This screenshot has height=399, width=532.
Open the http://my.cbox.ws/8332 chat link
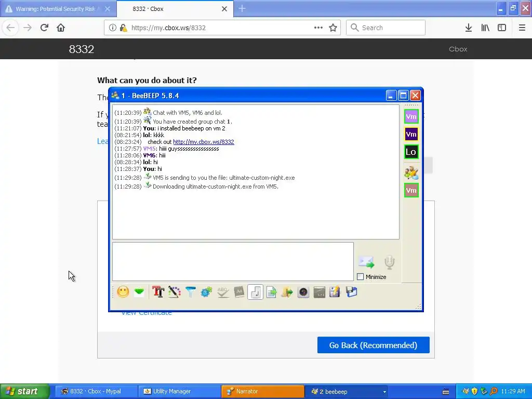point(204,142)
